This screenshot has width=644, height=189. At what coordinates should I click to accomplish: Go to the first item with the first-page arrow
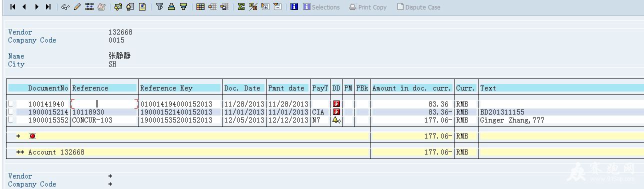[x=12, y=6]
